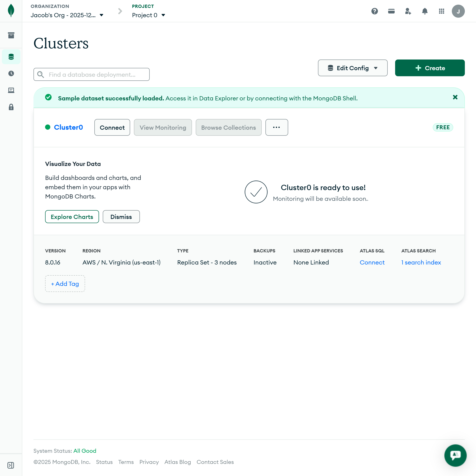This screenshot has width=476, height=476.
Task: Open the apps grid icon
Action: (442, 11)
